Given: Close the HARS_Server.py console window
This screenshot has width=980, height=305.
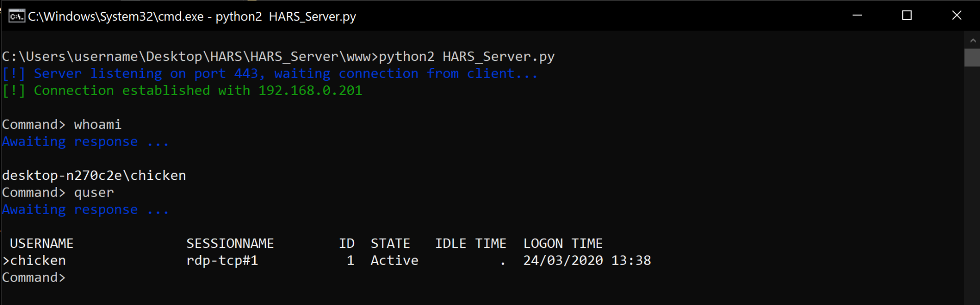Looking at the screenshot, I should pos(957,15).
